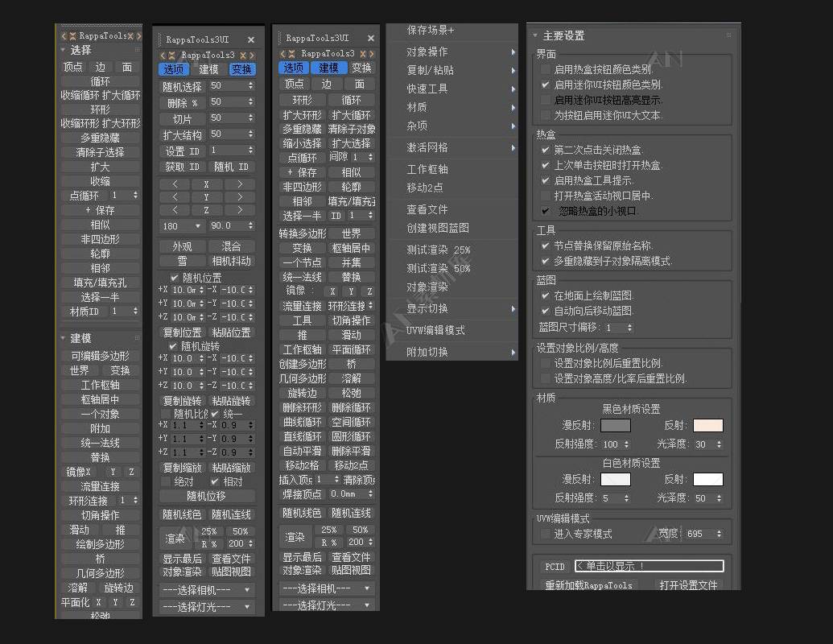Click the 自动平滑 button
This screenshot has width=833, height=644.
(303, 451)
